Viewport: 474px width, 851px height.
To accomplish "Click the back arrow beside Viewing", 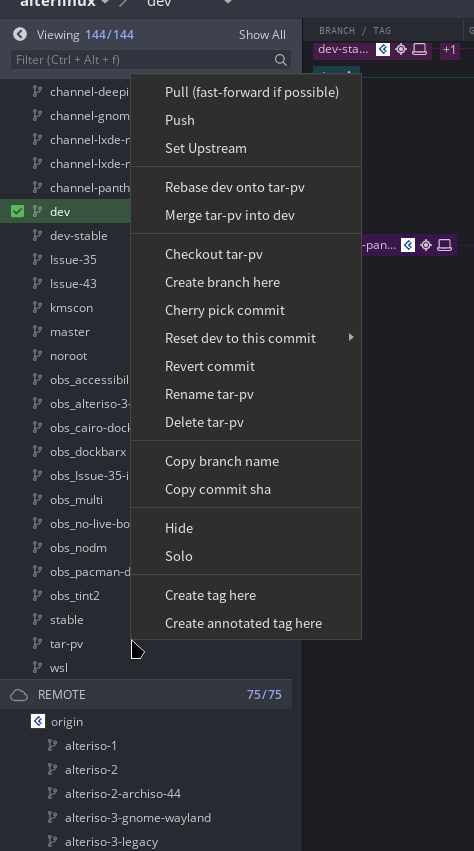I will [20, 34].
